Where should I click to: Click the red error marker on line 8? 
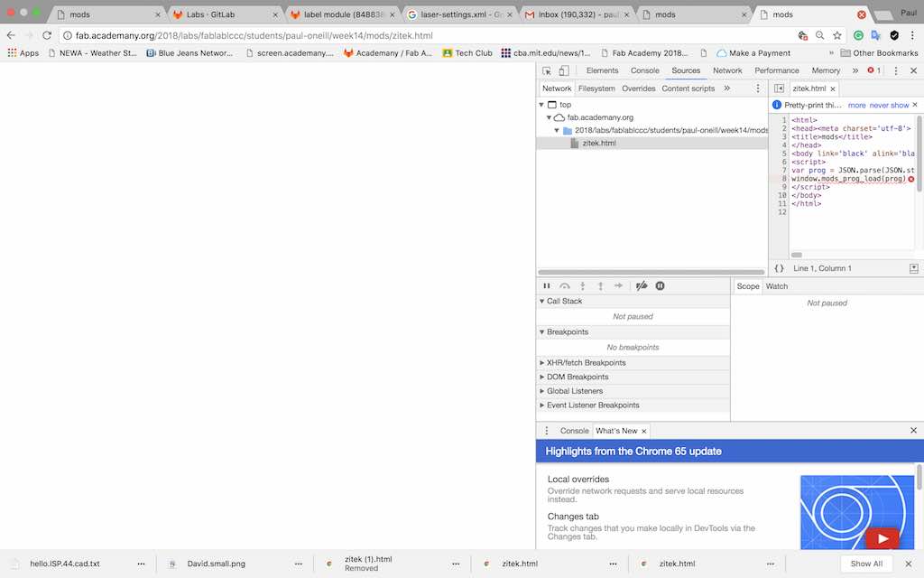point(911,179)
